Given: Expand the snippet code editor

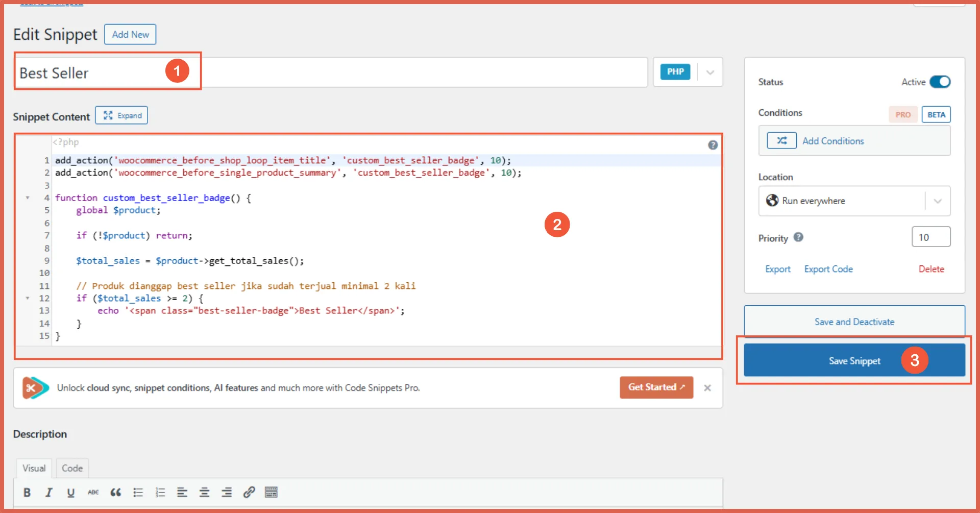Looking at the screenshot, I should (x=122, y=116).
